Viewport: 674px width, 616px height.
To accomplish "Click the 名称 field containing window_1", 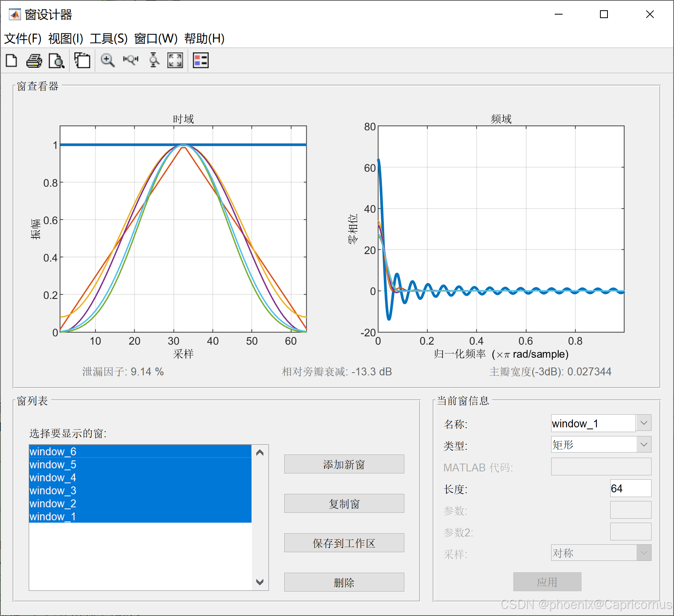I will coord(593,423).
